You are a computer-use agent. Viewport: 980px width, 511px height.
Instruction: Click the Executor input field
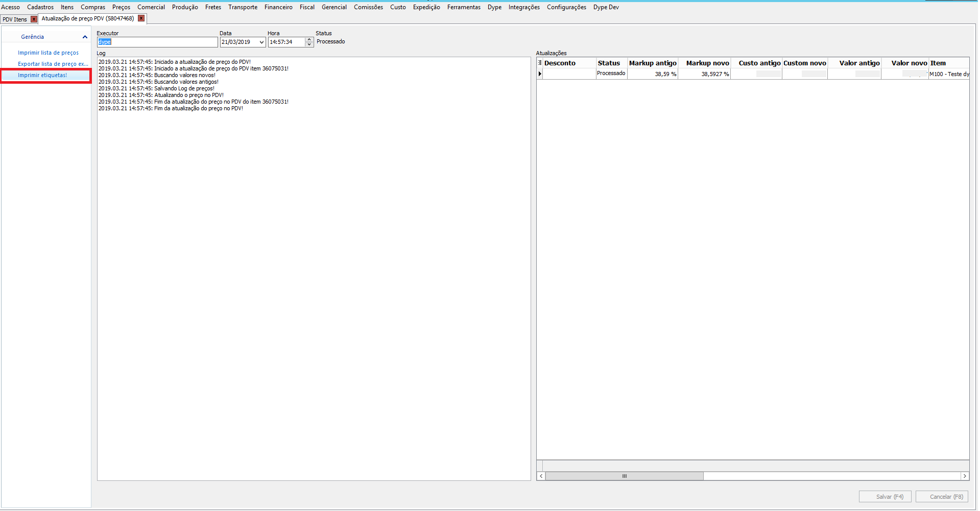tap(157, 42)
